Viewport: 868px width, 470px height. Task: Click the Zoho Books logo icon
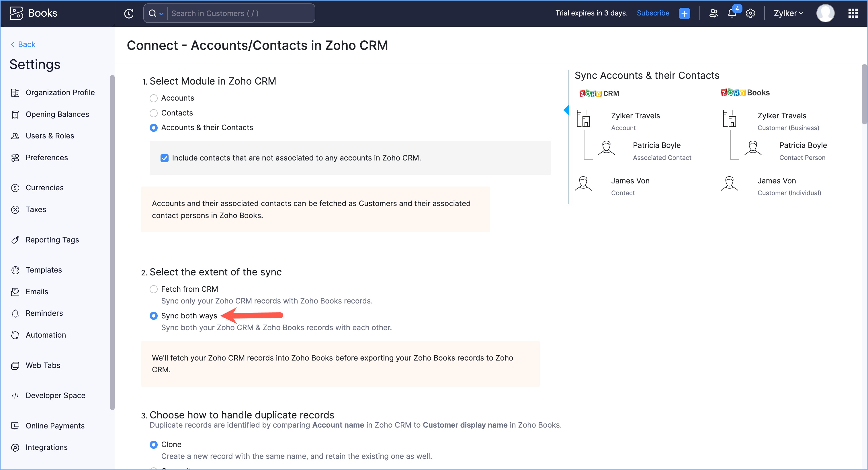pyautogui.click(x=16, y=13)
